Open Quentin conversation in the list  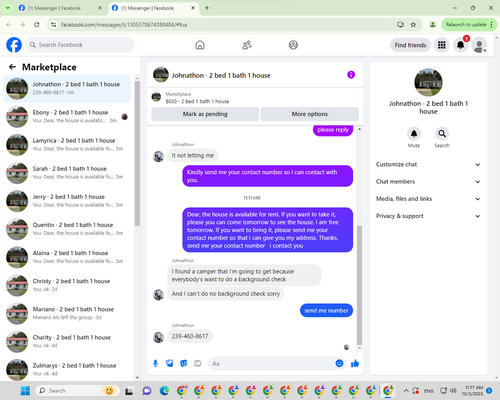point(67,229)
